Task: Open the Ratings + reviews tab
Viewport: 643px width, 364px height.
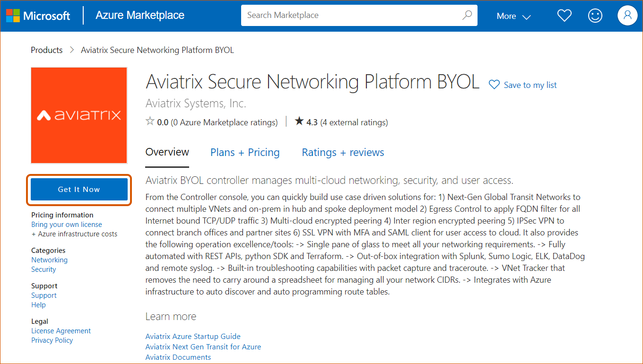Action: click(343, 152)
